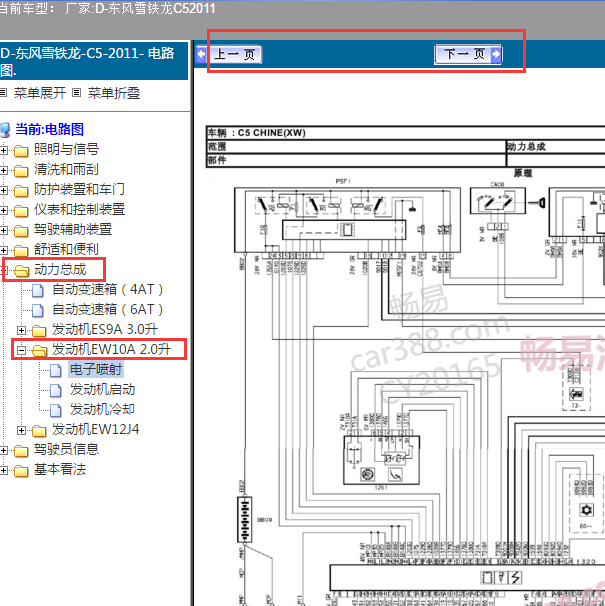This screenshot has width=605, height=606.
Task: Go to previous page with 上一页 button
Action: [x=229, y=54]
